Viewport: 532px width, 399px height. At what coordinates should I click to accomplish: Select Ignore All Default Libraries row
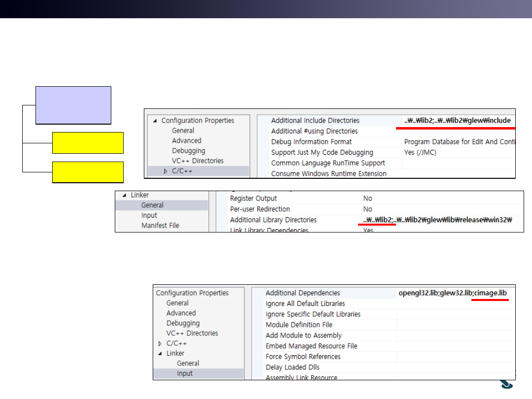click(x=305, y=304)
